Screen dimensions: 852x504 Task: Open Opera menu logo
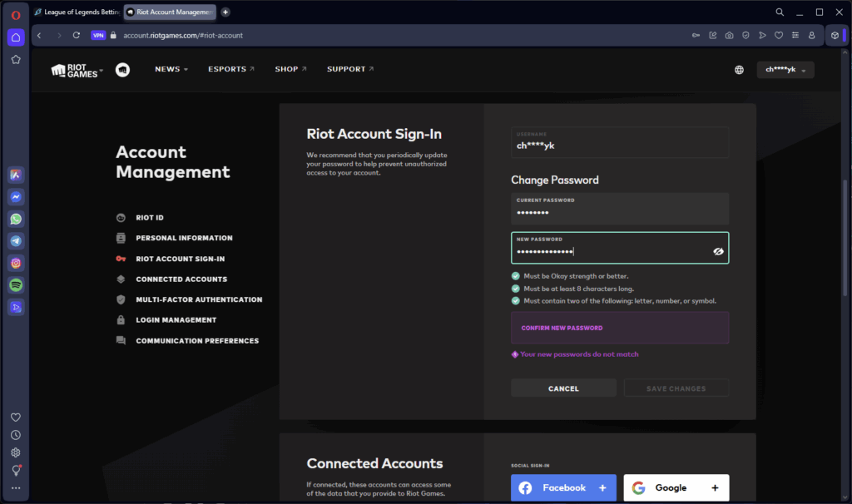click(16, 15)
